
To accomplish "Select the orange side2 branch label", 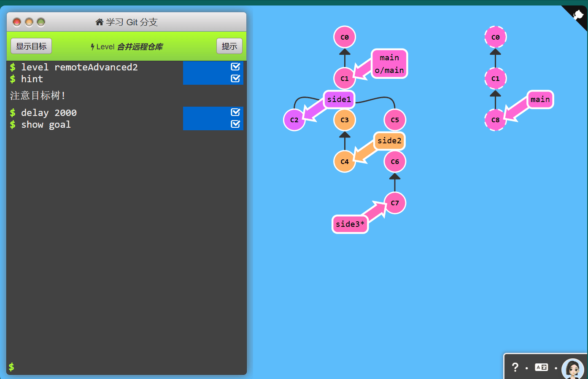I will [x=389, y=141].
